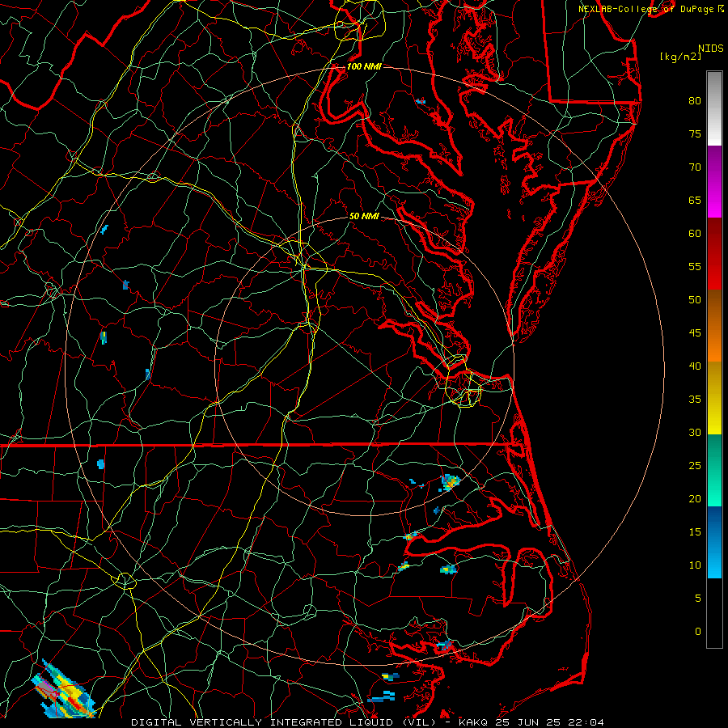Click the yellow-cored echo southeast of the 50 NMI ring
728x728 pixels.
(x=450, y=483)
